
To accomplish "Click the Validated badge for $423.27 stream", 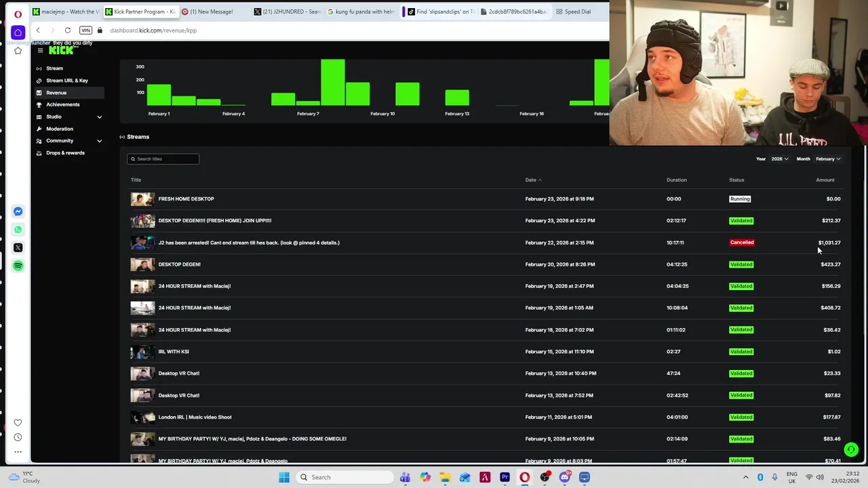I will (741, 264).
